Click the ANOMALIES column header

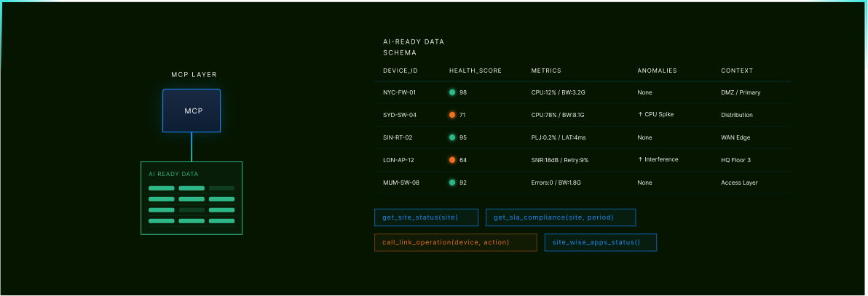pyautogui.click(x=657, y=71)
